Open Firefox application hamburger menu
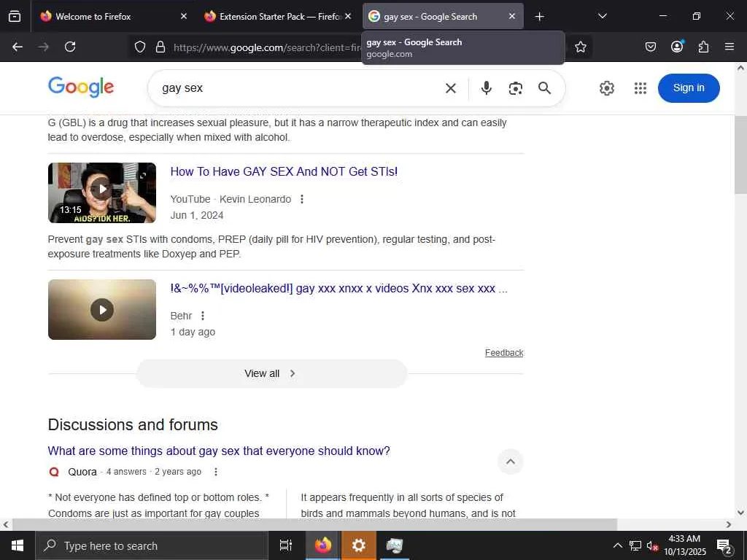 click(729, 47)
